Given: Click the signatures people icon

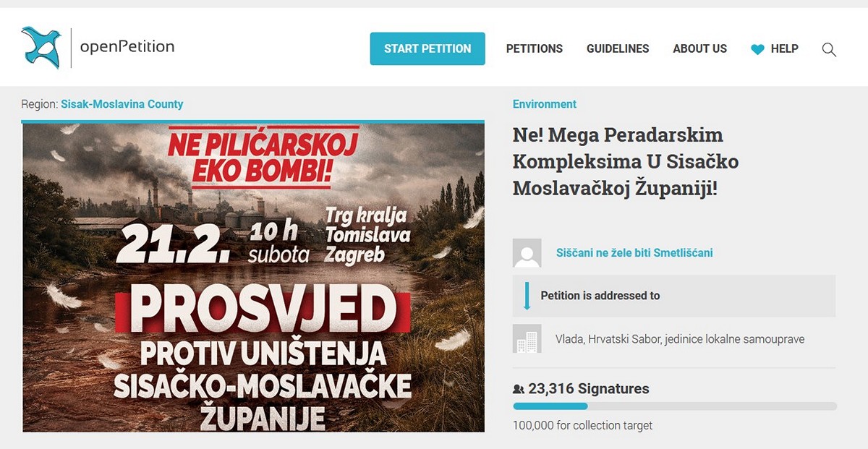Looking at the screenshot, I should [518, 389].
